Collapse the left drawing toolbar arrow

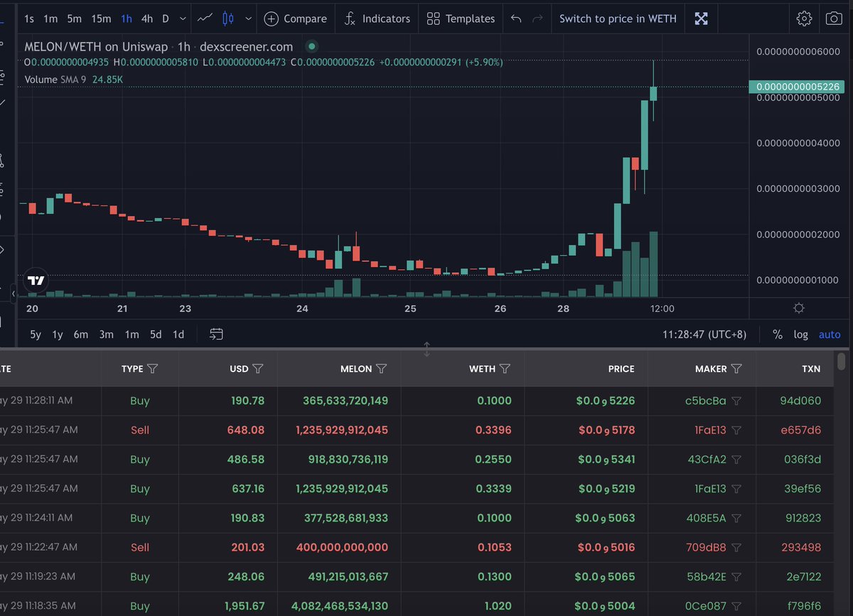coord(13,292)
